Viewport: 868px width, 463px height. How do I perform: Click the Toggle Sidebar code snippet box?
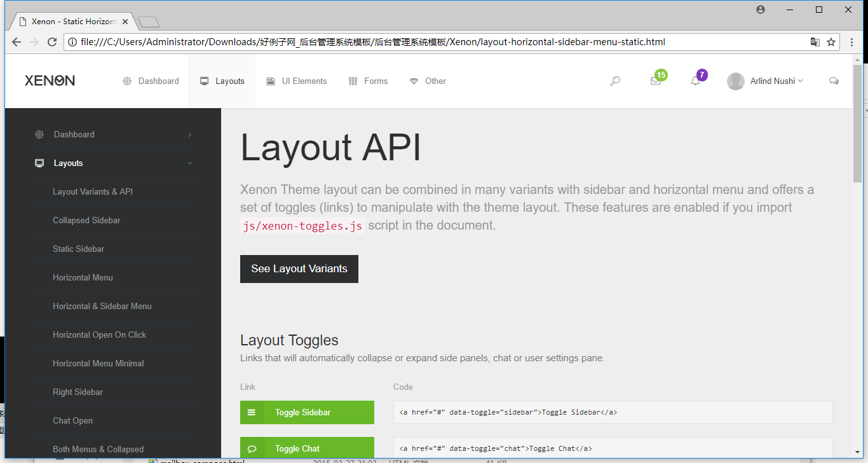[613, 412]
